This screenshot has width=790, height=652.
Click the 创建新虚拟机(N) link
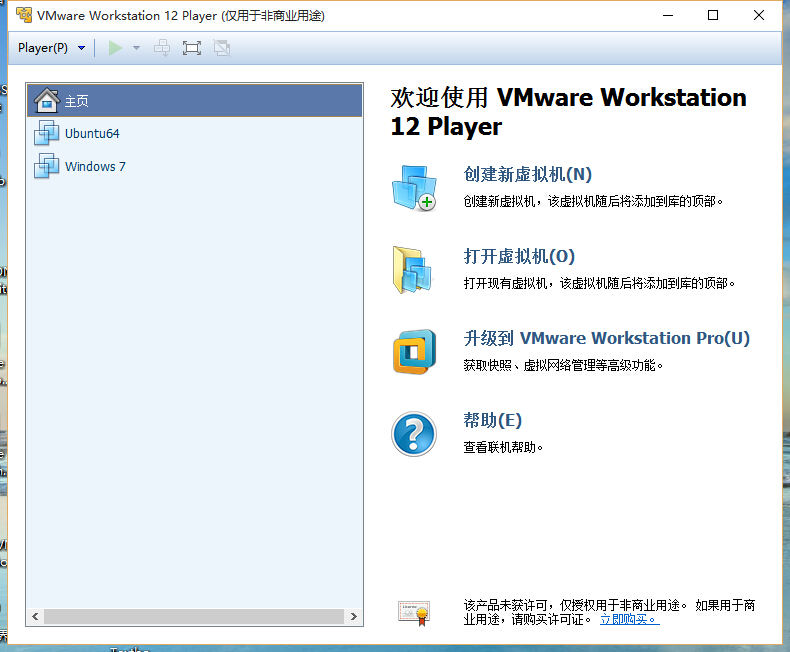[x=528, y=174]
